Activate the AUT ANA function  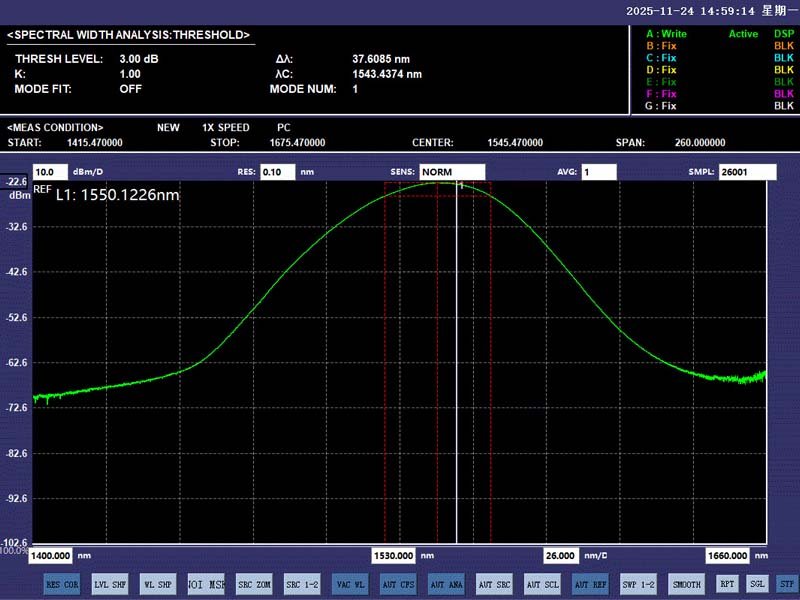[446, 584]
